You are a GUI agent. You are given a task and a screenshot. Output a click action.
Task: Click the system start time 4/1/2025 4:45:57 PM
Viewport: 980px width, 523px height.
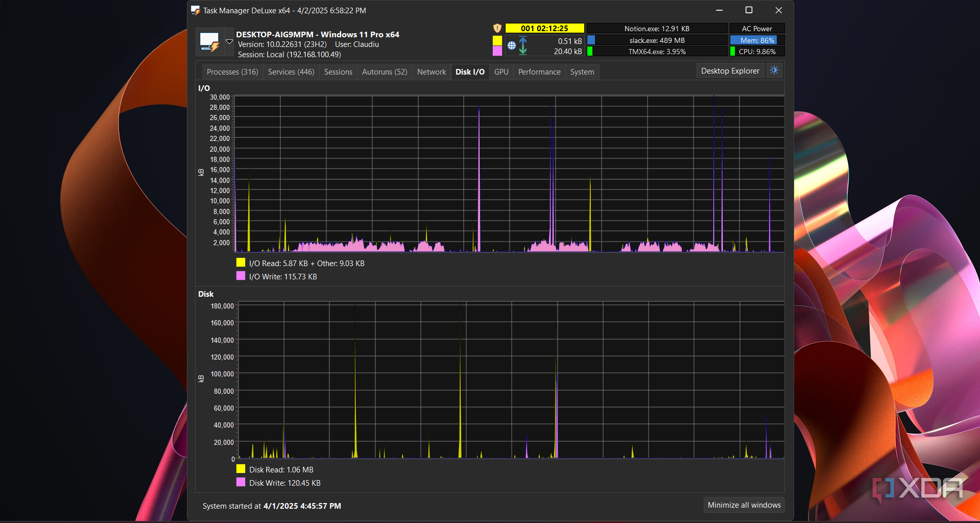click(302, 506)
